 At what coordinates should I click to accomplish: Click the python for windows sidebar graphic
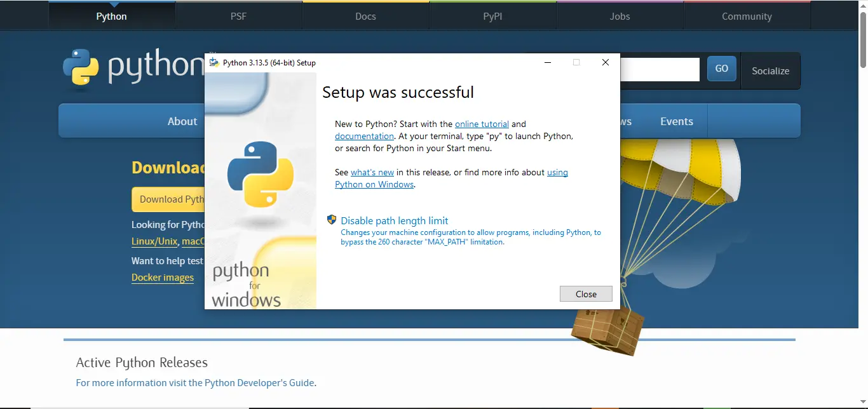(x=261, y=191)
